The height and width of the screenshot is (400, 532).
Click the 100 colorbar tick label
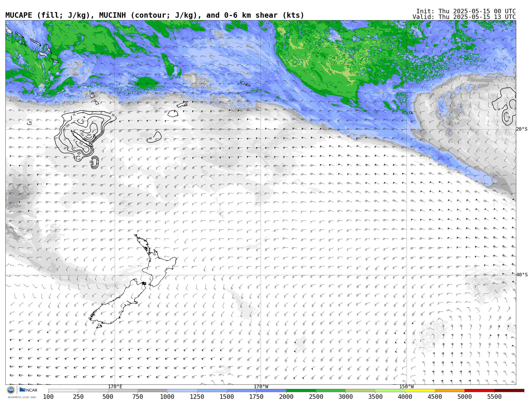pyautogui.click(x=48, y=397)
